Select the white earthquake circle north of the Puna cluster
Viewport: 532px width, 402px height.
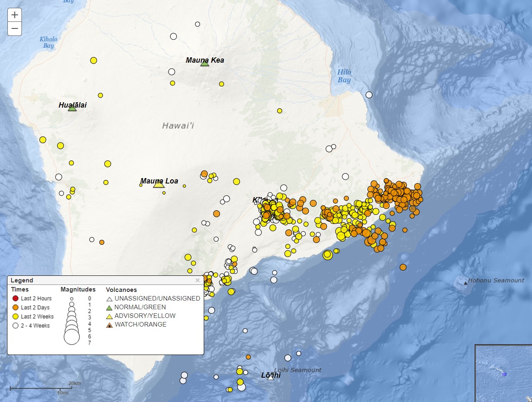click(x=346, y=176)
